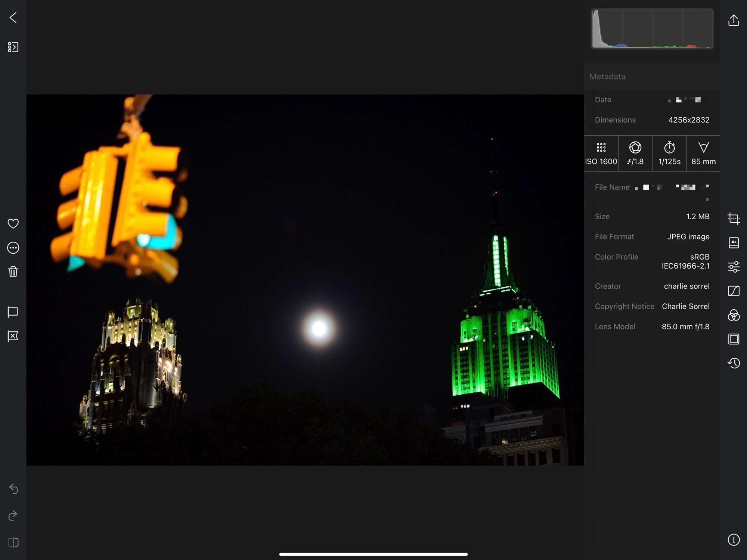This screenshot has height=560, width=747.
Task: Favorite the photo with heart icon
Action: 13,223
